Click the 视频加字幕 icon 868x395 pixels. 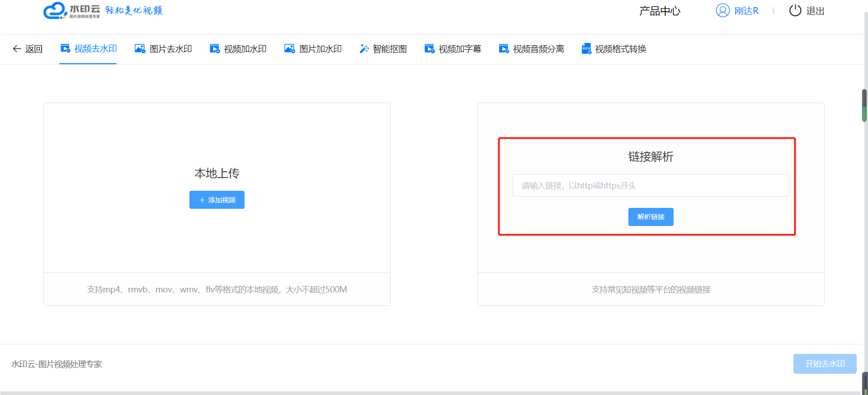[x=429, y=49]
